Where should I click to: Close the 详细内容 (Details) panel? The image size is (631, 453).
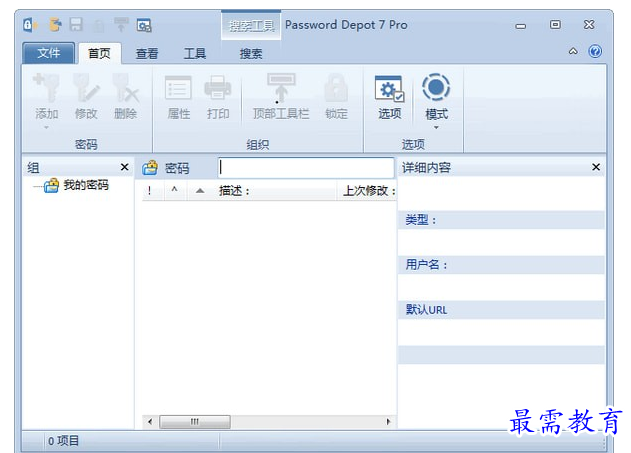[596, 167]
